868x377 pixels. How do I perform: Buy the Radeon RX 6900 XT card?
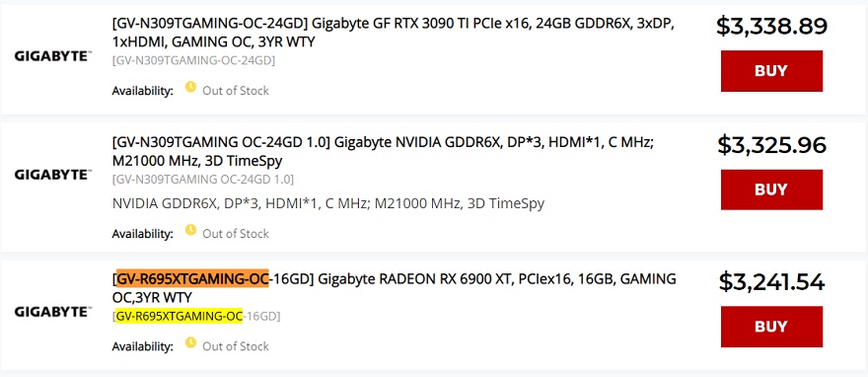pos(771,327)
